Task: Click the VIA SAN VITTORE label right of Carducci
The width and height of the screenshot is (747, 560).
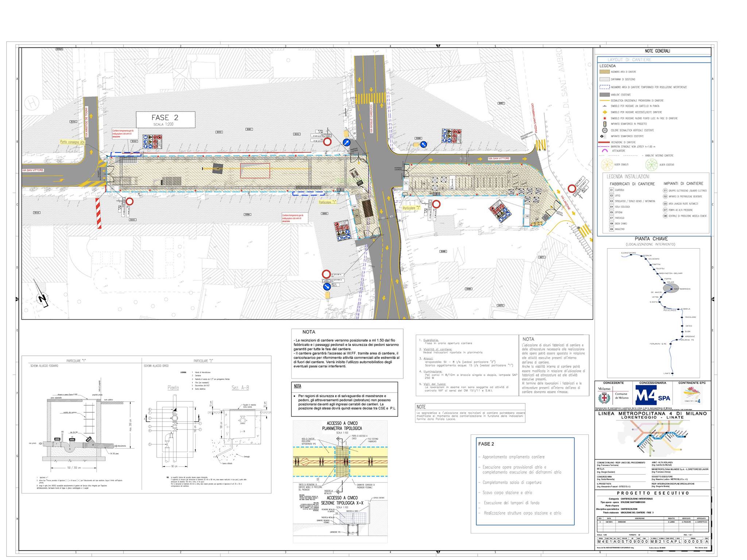Action: pyautogui.click(x=499, y=159)
